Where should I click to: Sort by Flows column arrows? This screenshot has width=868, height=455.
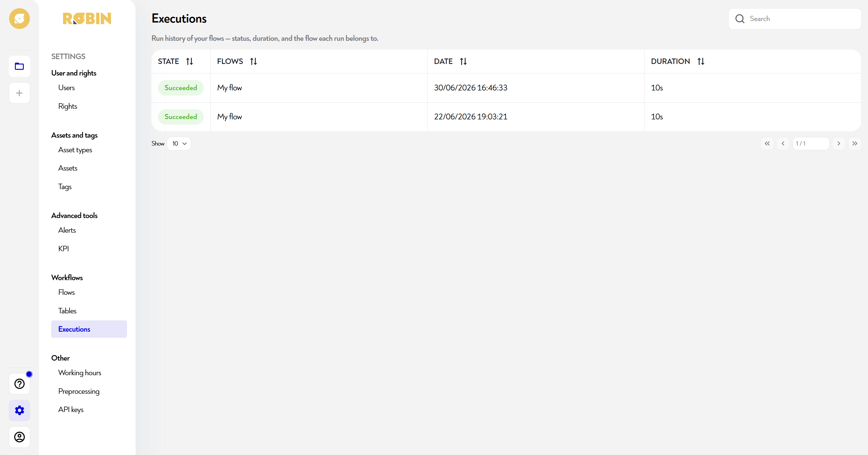[254, 61]
